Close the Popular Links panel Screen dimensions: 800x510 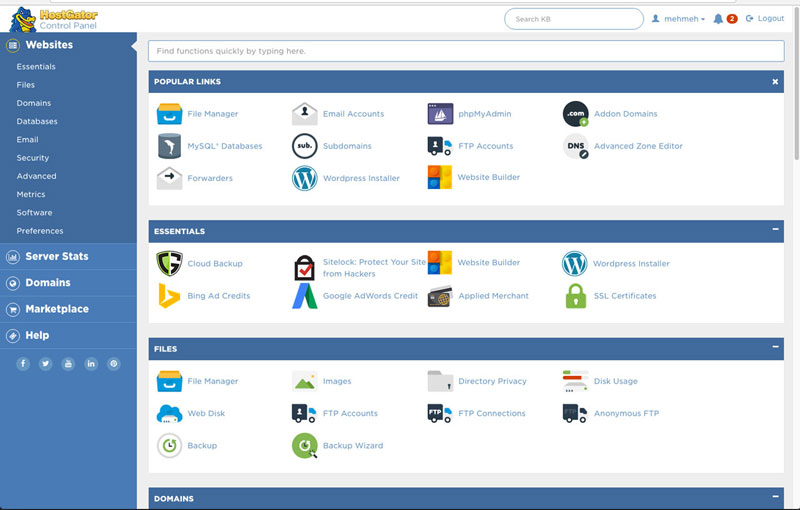pyautogui.click(x=775, y=82)
